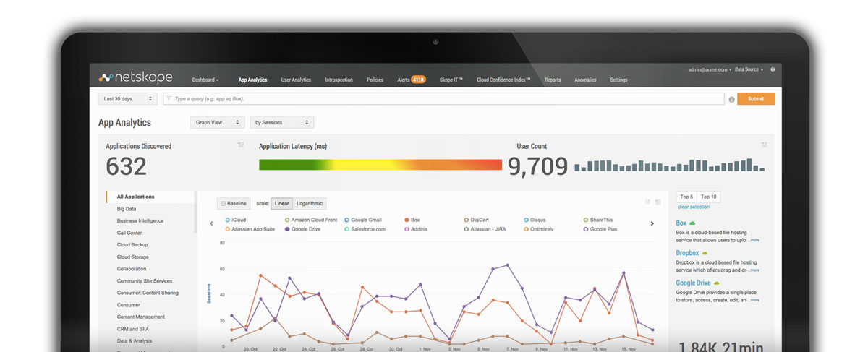Viewport: 868px width, 352px height.
Task: Select the Top 5 button
Action: pyautogui.click(x=686, y=197)
